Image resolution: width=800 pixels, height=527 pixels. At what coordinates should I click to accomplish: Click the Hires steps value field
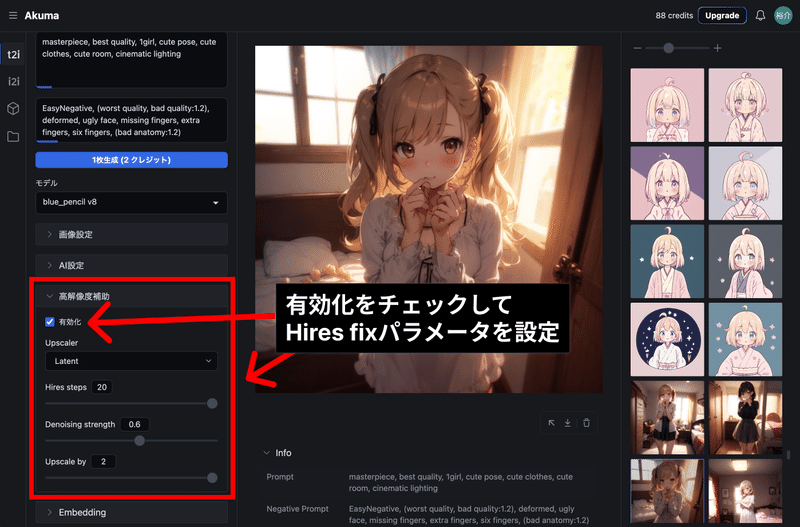(102, 387)
